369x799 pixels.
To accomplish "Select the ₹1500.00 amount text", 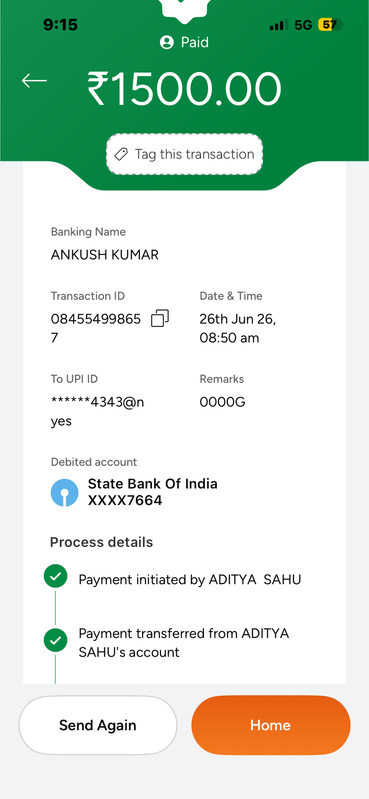I will (x=184, y=90).
